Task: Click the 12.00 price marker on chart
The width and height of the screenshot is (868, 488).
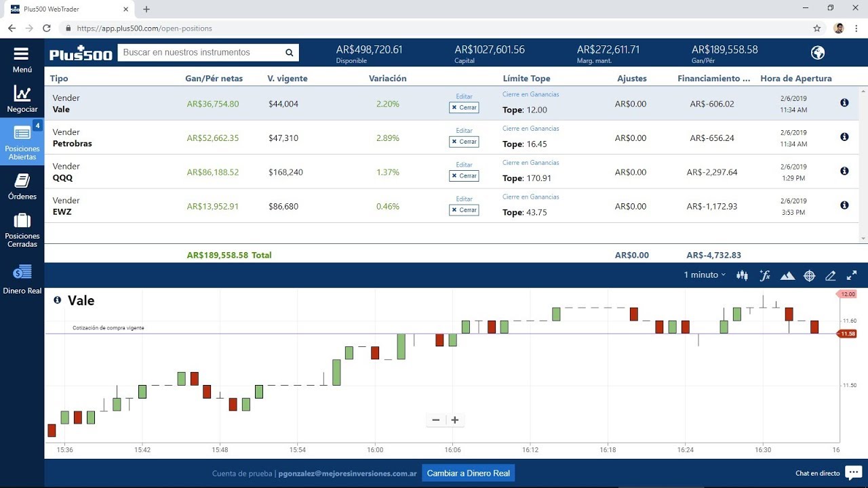Action: coord(848,294)
